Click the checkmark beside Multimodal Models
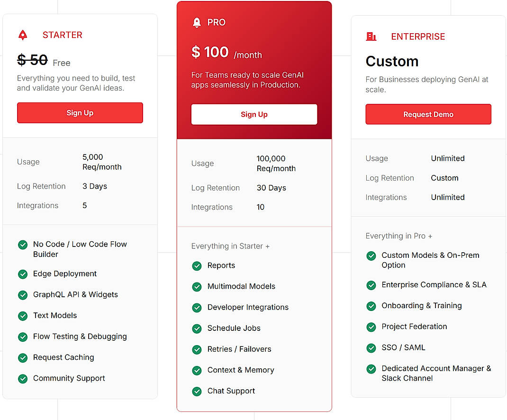The height and width of the screenshot is (420, 507). 197,287
